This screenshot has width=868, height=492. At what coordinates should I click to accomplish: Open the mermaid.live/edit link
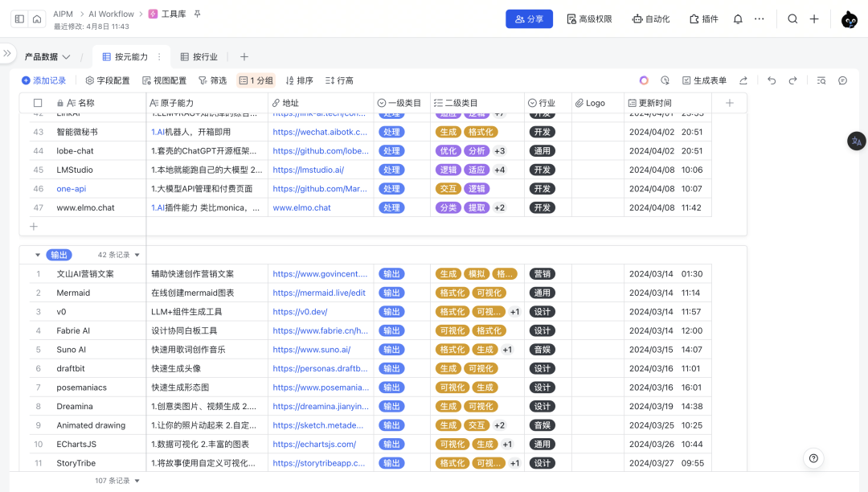pyautogui.click(x=319, y=293)
